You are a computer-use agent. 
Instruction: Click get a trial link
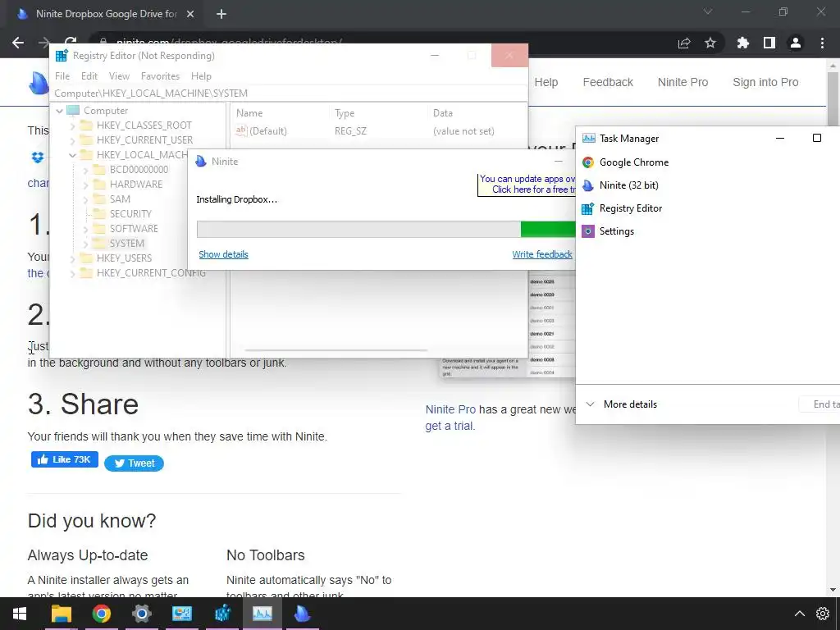click(x=450, y=427)
